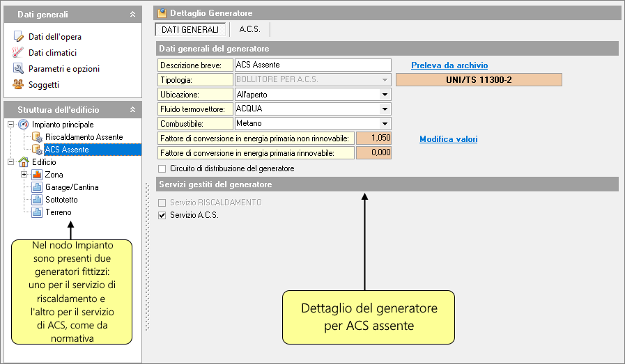The width and height of the screenshot is (625, 364).
Task: Select the DATI GENERALI tab
Action: [190, 29]
